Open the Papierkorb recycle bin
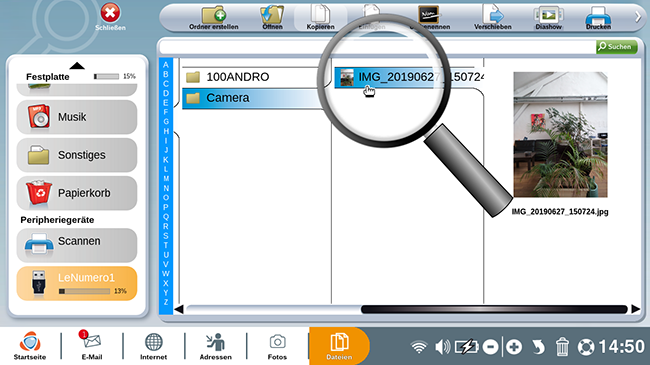This screenshot has width=650, height=365. pos(77,193)
